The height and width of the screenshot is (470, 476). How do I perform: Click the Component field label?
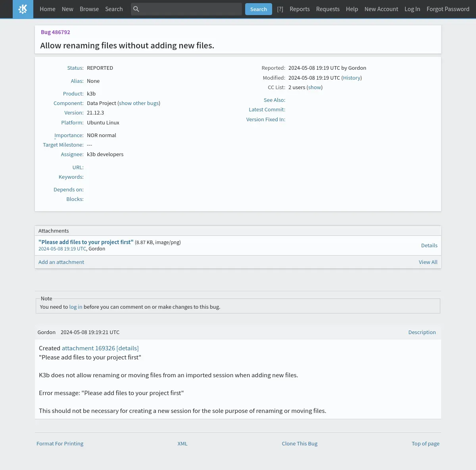click(69, 103)
